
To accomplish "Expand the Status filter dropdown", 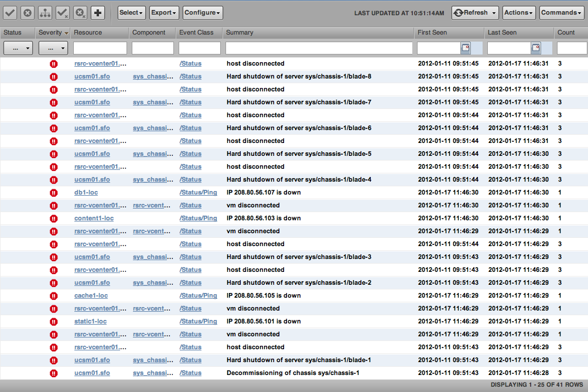I will click(18, 48).
